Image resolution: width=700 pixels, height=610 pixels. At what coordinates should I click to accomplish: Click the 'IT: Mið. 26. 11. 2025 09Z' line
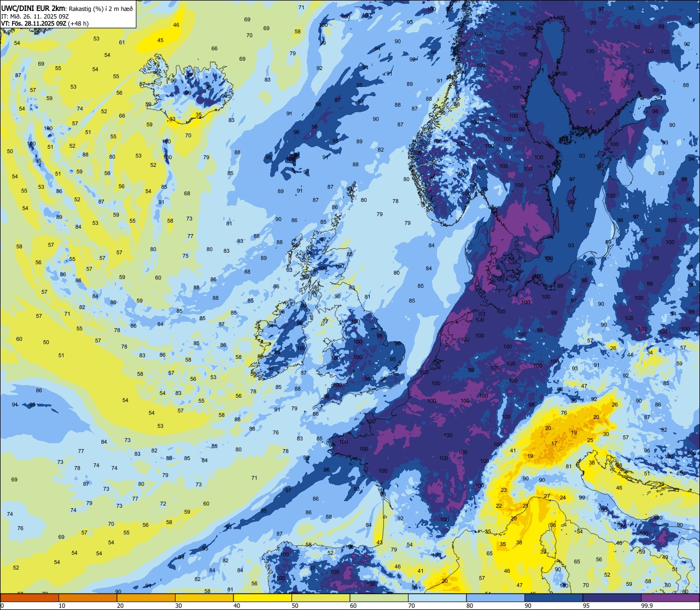point(34,16)
